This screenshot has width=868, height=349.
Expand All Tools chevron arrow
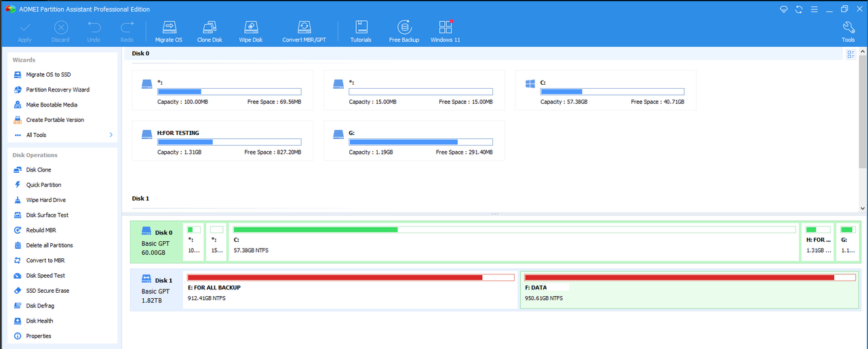click(x=111, y=135)
